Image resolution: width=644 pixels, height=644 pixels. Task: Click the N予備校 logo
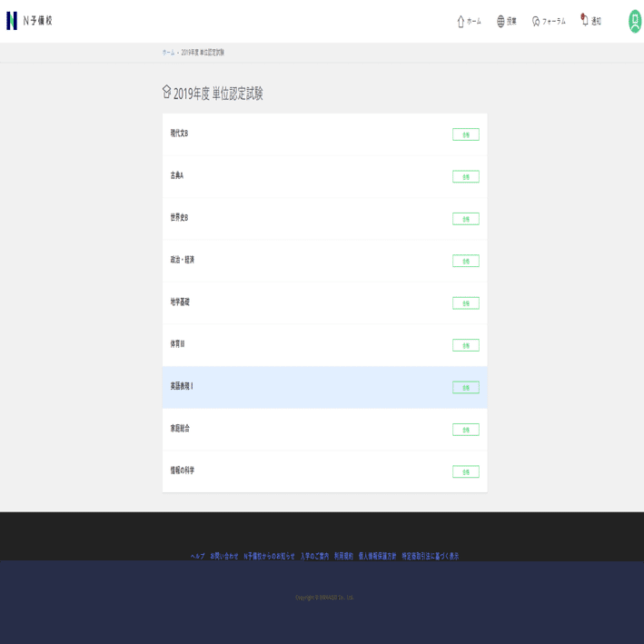[29, 21]
